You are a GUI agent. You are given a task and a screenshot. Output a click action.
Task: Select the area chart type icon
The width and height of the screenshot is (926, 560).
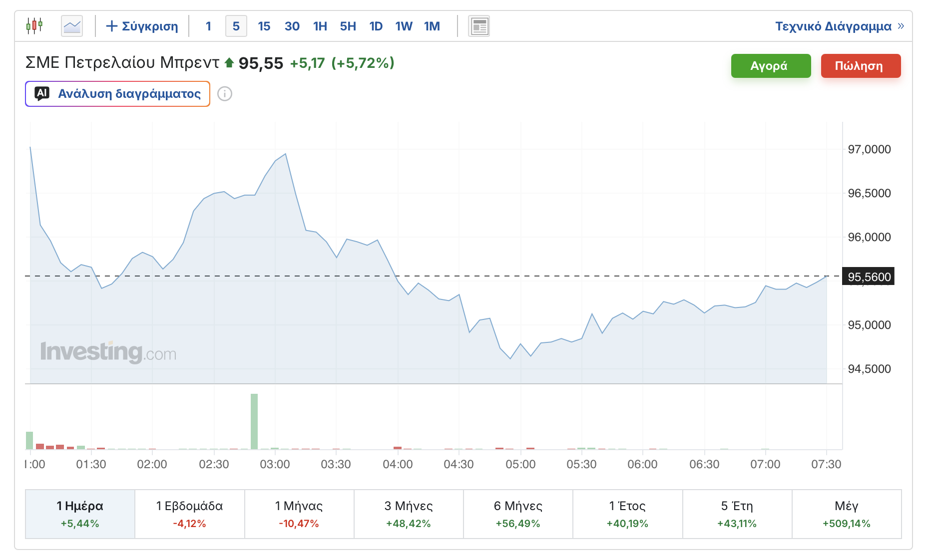click(72, 26)
